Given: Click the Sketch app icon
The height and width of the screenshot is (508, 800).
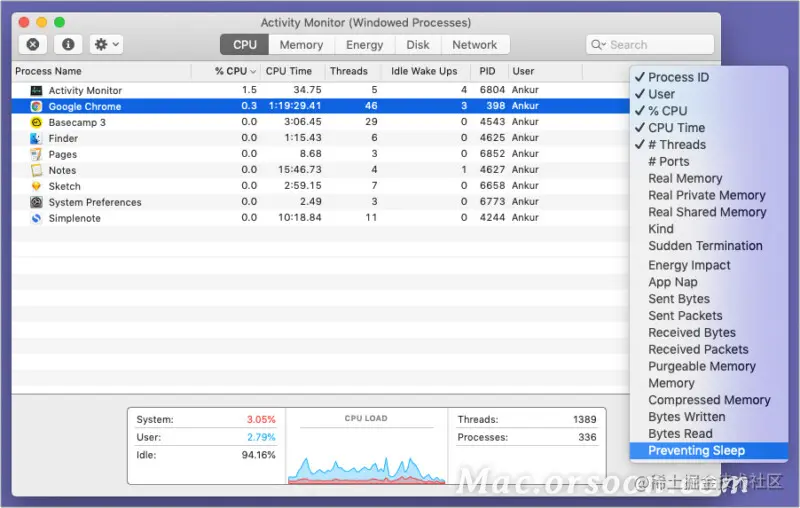Looking at the screenshot, I should coord(36,186).
